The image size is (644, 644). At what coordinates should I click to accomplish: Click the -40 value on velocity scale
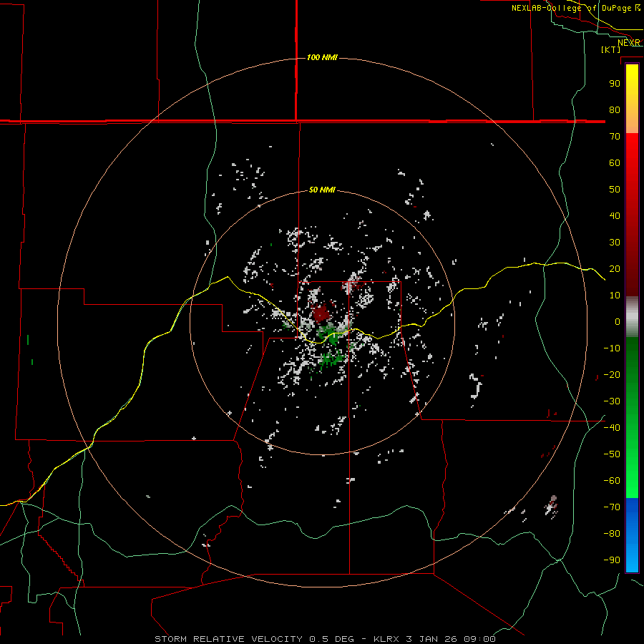pyautogui.click(x=612, y=428)
